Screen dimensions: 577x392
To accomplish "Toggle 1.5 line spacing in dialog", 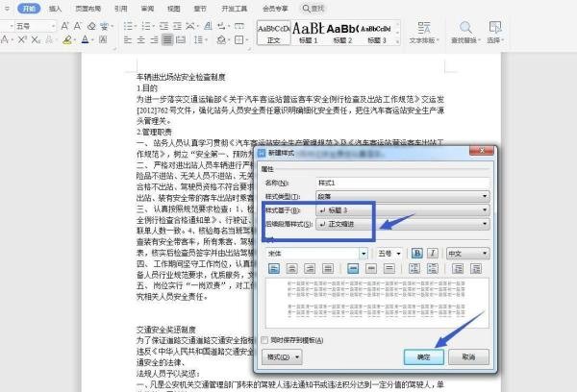I will (x=371, y=269).
